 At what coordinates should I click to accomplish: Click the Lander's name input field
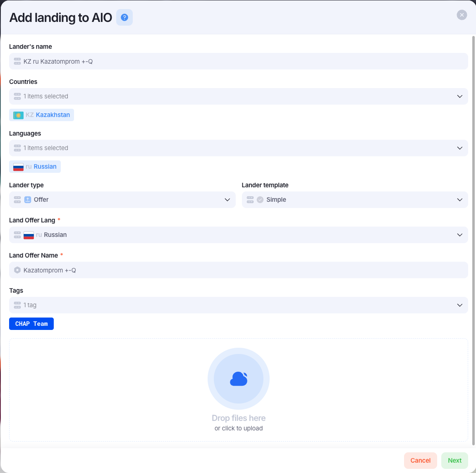(238, 61)
